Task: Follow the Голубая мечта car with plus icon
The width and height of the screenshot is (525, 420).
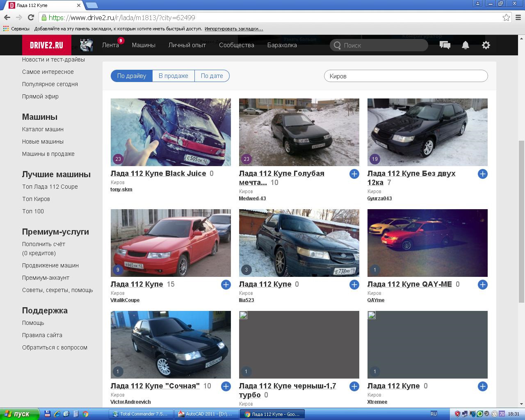Action: [x=354, y=174]
